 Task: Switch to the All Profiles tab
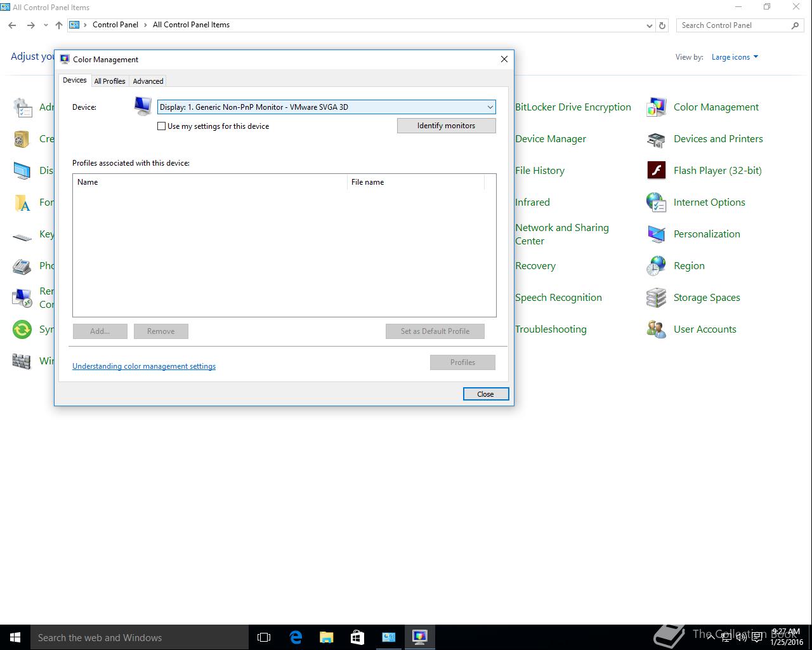pyautogui.click(x=110, y=81)
